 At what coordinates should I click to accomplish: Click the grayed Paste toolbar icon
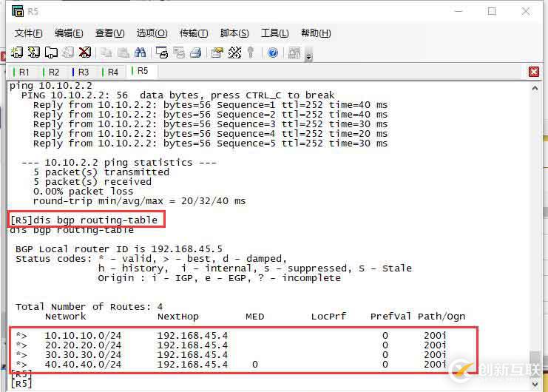[x=123, y=53]
